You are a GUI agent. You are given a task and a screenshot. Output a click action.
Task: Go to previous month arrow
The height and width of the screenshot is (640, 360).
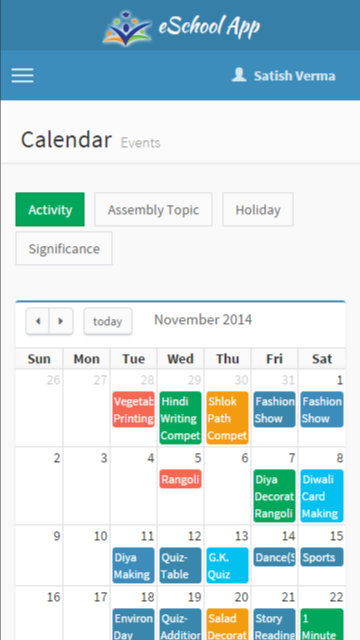[x=38, y=321]
